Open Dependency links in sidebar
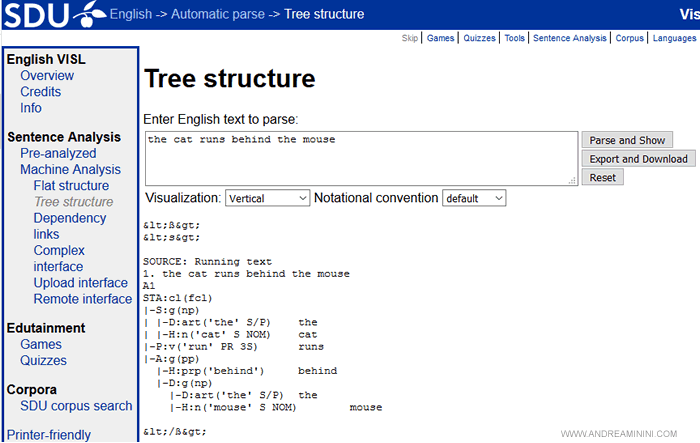 click(x=69, y=226)
